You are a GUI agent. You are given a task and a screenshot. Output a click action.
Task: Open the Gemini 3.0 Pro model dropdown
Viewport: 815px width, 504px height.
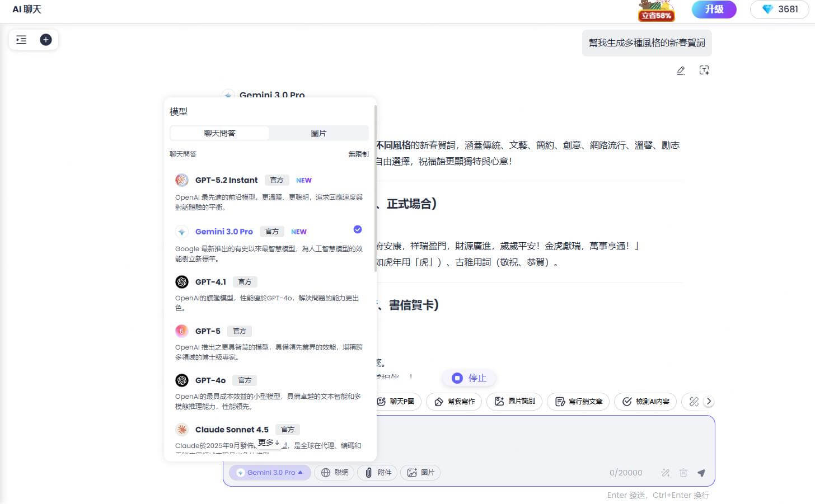pos(269,473)
